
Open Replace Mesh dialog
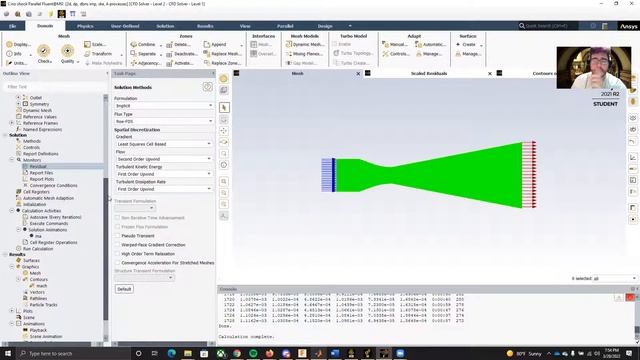coord(222,53)
